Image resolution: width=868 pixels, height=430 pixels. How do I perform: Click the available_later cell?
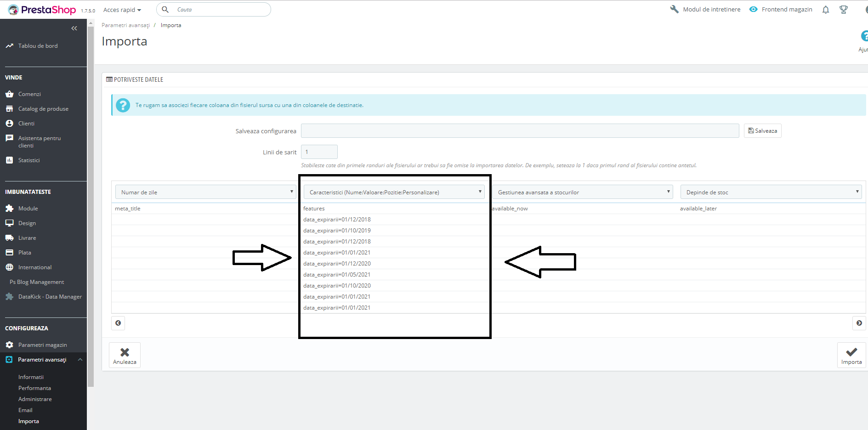(772, 209)
